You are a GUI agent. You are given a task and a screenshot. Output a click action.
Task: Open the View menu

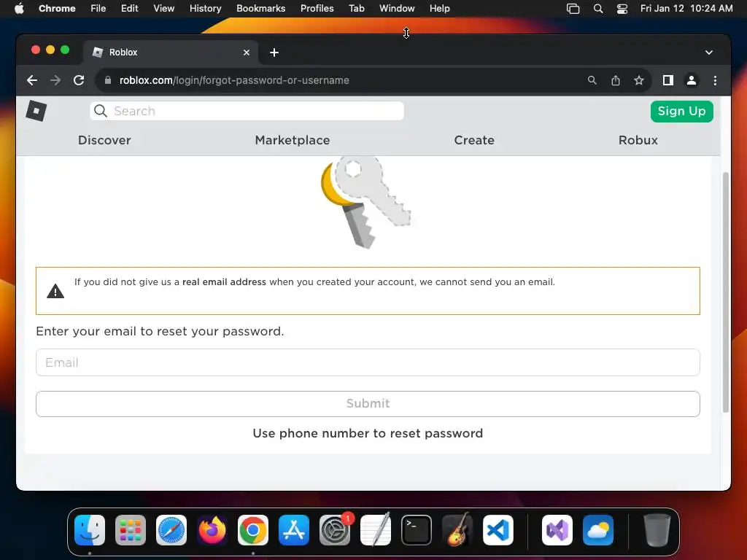click(163, 9)
